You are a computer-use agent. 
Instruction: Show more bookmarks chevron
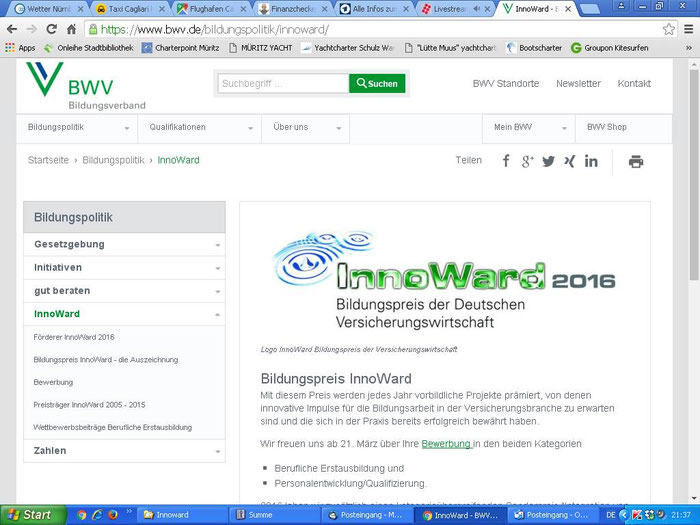(689, 48)
